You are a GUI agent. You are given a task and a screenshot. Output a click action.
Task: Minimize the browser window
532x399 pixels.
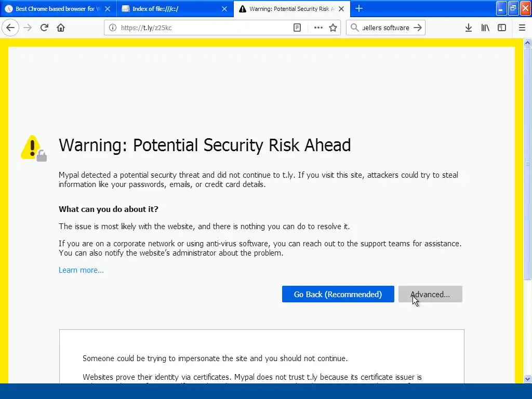tap(501, 8)
